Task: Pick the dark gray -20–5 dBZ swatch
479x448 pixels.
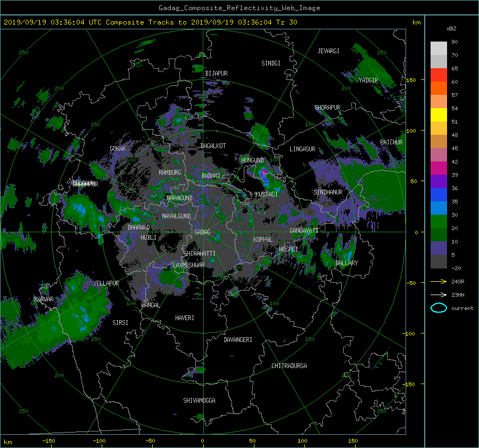Action: (x=439, y=262)
